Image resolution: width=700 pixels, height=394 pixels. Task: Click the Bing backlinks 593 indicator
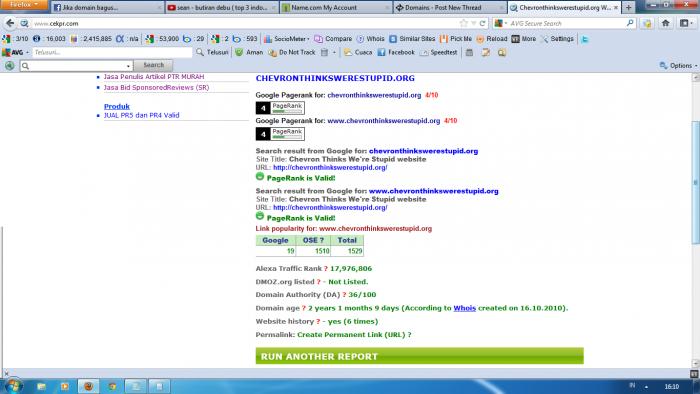245,39
